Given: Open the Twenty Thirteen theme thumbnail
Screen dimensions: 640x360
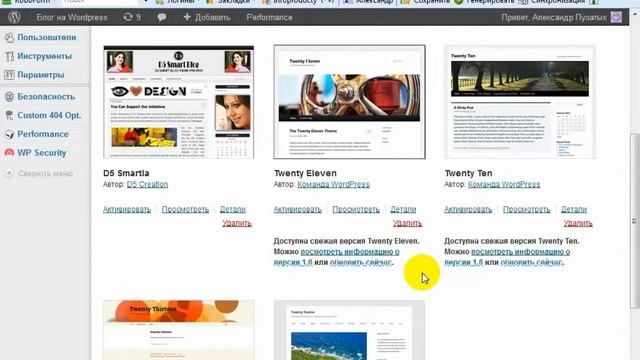Looking at the screenshot, I should [178, 330].
